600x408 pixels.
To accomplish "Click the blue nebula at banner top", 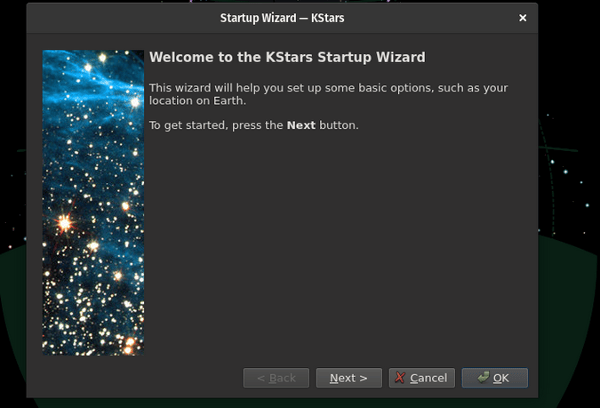I will pos(90,75).
